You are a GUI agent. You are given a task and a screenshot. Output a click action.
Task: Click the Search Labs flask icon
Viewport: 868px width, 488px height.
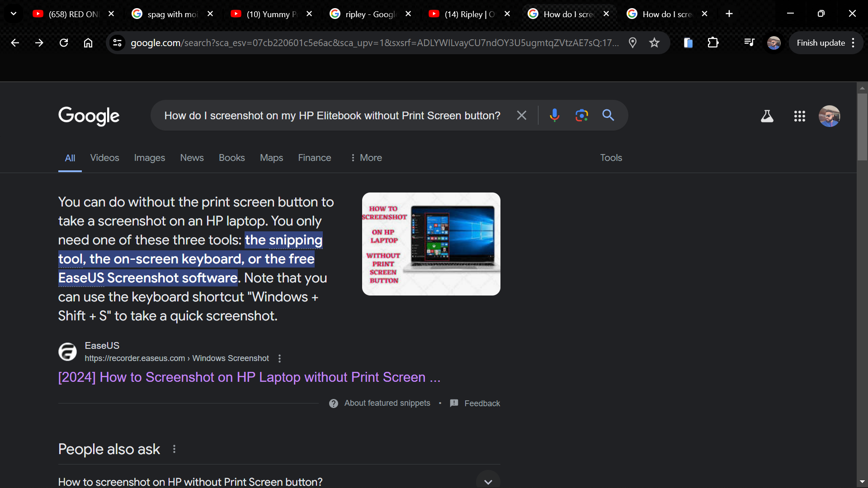(x=767, y=116)
